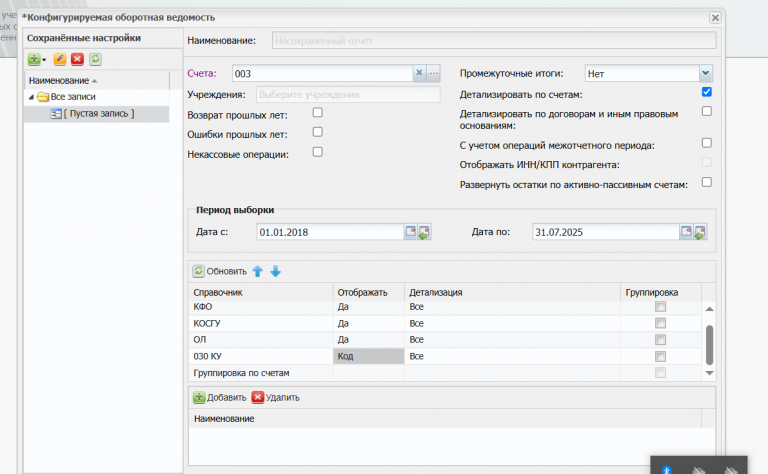Edit saved setting with pencil icon
The height and width of the screenshot is (474, 768).
click(60, 59)
